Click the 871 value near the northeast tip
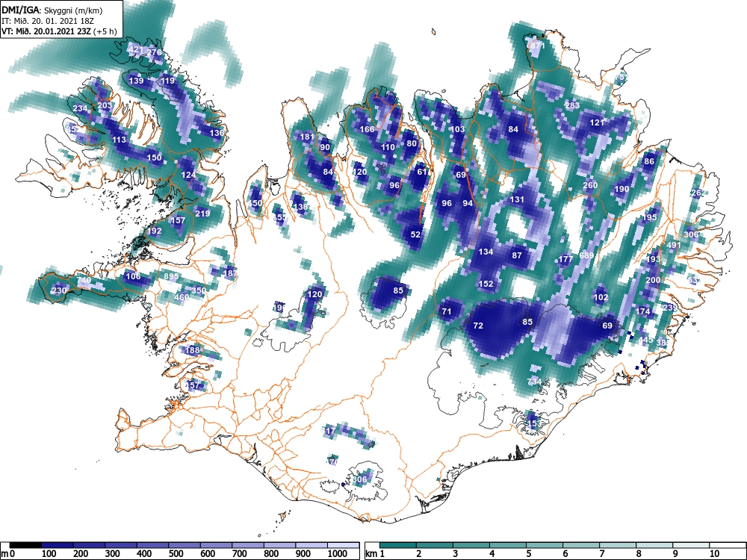 click(537, 46)
